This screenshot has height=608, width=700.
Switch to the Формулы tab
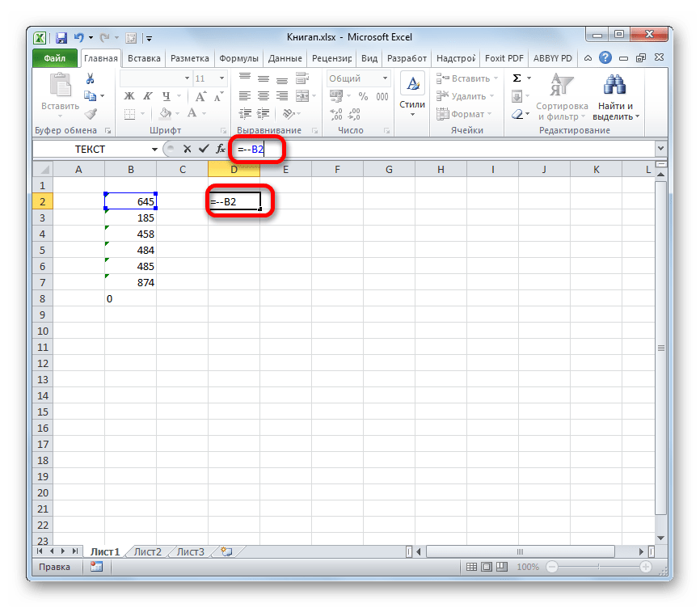(x=238, y=58)
